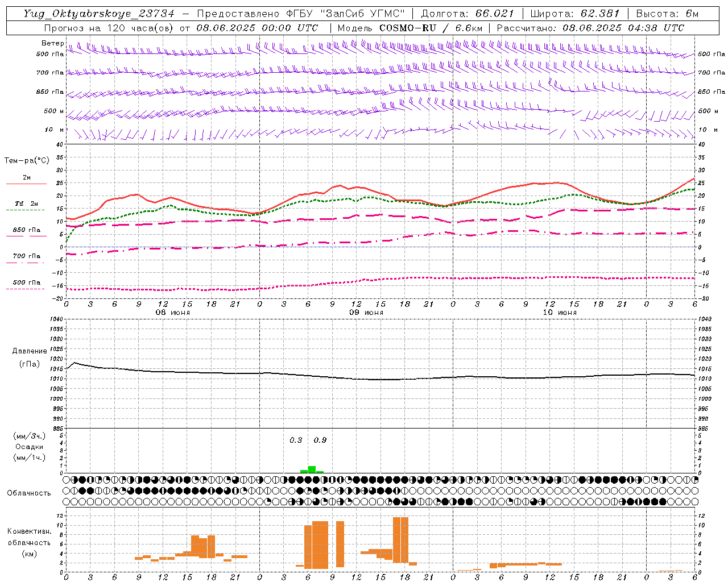Select the 2м temperature legend entry

click(27, 177)
